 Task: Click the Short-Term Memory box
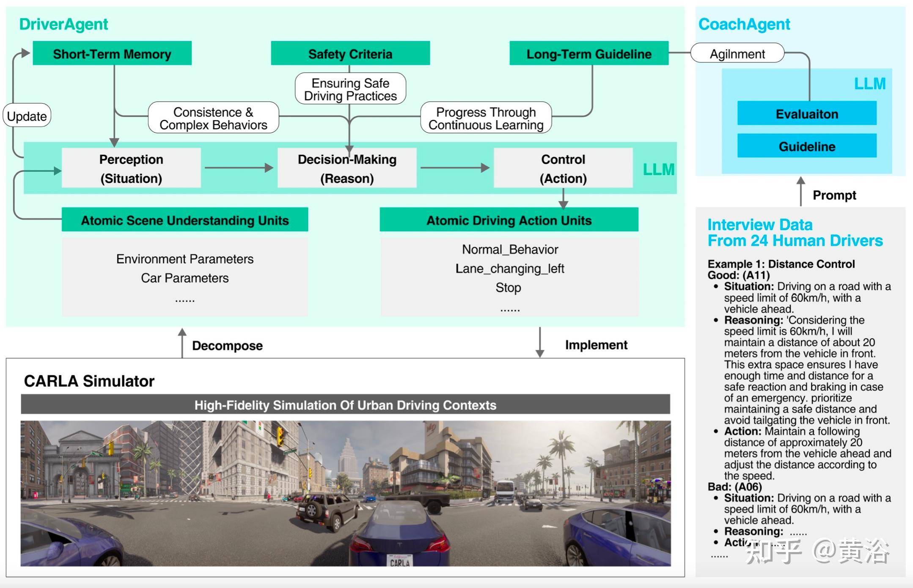(x=112, y=53)
